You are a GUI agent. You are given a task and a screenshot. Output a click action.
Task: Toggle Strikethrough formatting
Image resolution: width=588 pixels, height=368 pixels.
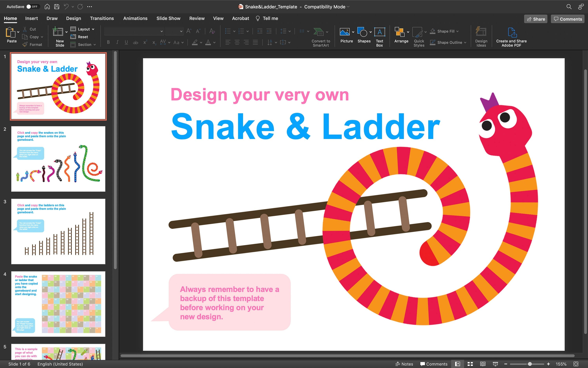[x=136, y=43]
